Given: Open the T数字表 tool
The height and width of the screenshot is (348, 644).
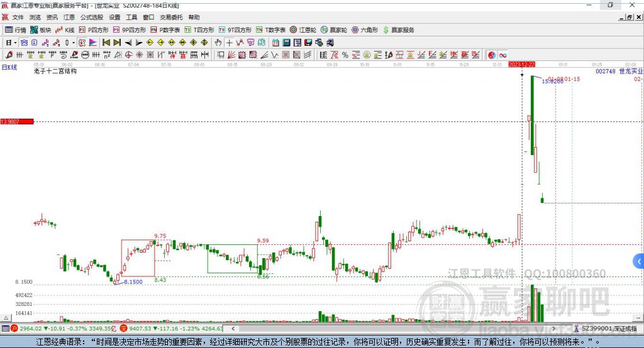Looking at the screenshot, I should 270,30.
